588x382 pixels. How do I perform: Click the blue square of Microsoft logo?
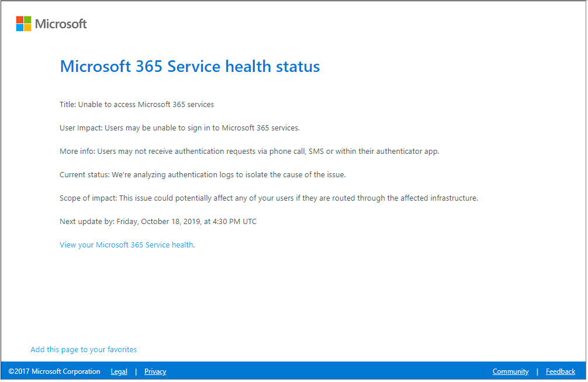[x=19, y=27]
